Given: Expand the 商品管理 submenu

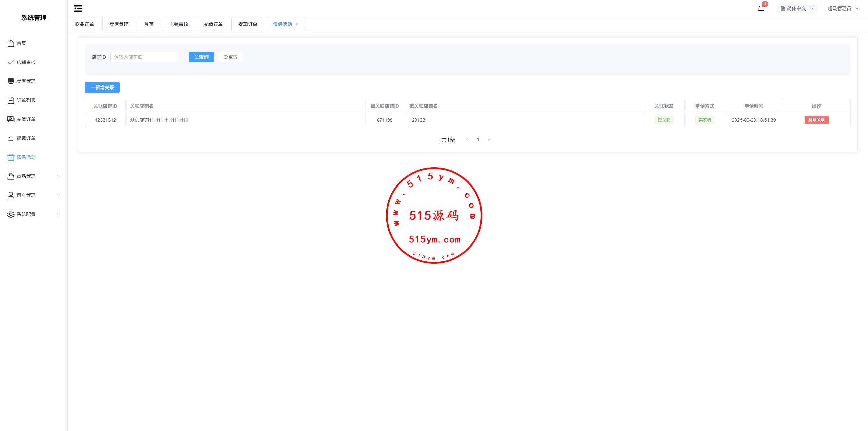Looking at the screenshot, I should [34, 176].
